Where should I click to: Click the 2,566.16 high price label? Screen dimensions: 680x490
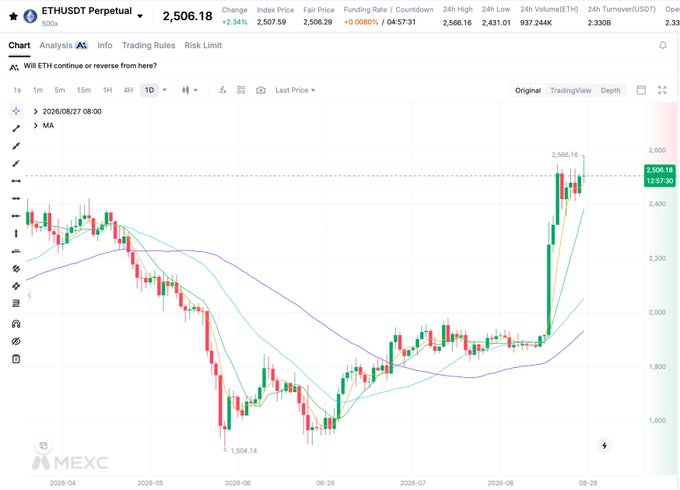click(x=565, y=155)
